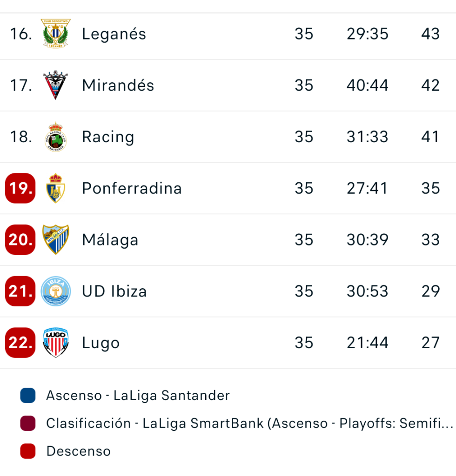Click Málaga's 30:39 goals figure
The height and width of the screenshot is (476, 456).
pyautogui.click(x=367, y=240)
